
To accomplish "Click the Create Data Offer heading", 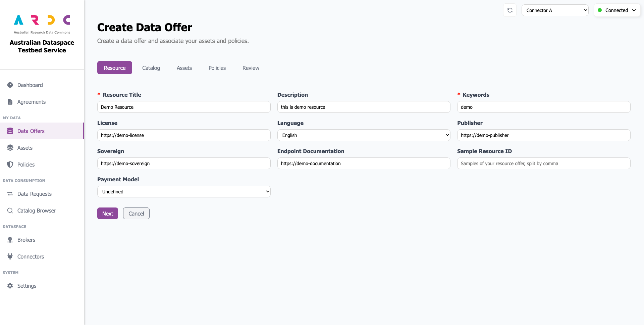I will pos(145,28).
